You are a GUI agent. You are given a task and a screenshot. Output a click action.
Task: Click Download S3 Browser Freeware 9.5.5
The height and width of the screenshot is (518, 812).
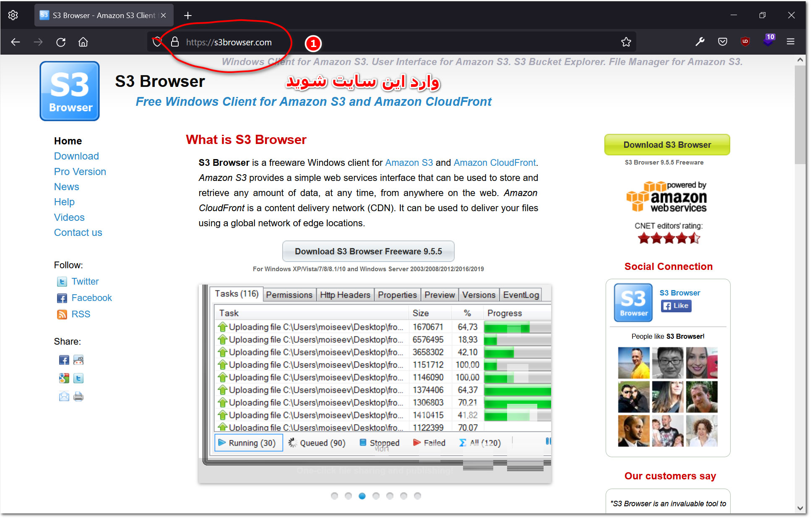tap(368, 251)
